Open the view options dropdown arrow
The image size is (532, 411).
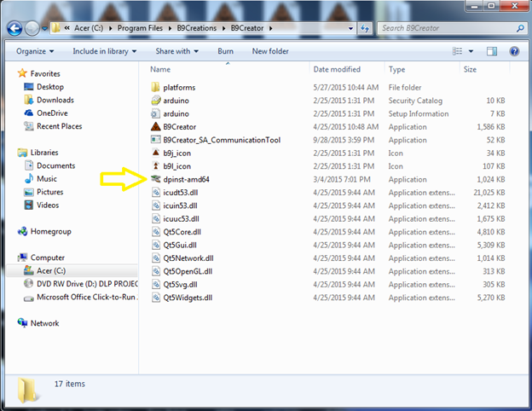(471, 51)
